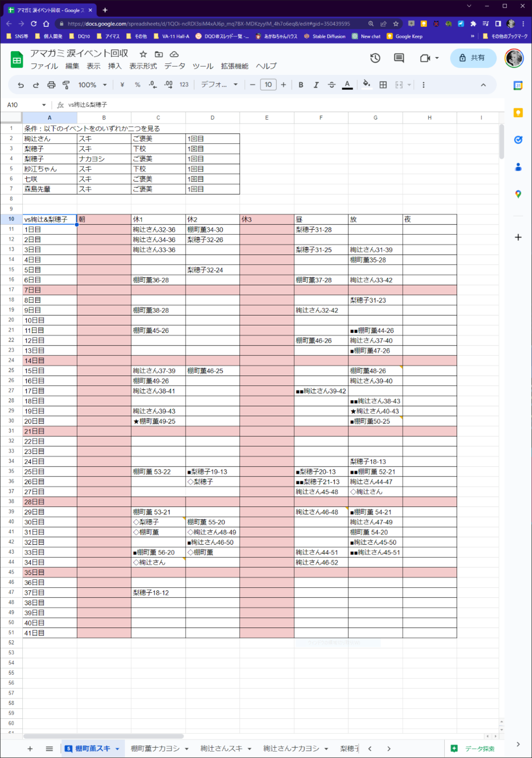The width and height of the screenshot is (532, 758).
Task: Click the データ探索 explore button
Action: pos(473,749)
